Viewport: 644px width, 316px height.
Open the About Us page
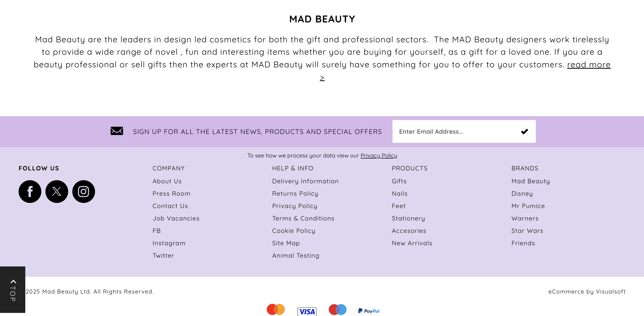(167, 181)
